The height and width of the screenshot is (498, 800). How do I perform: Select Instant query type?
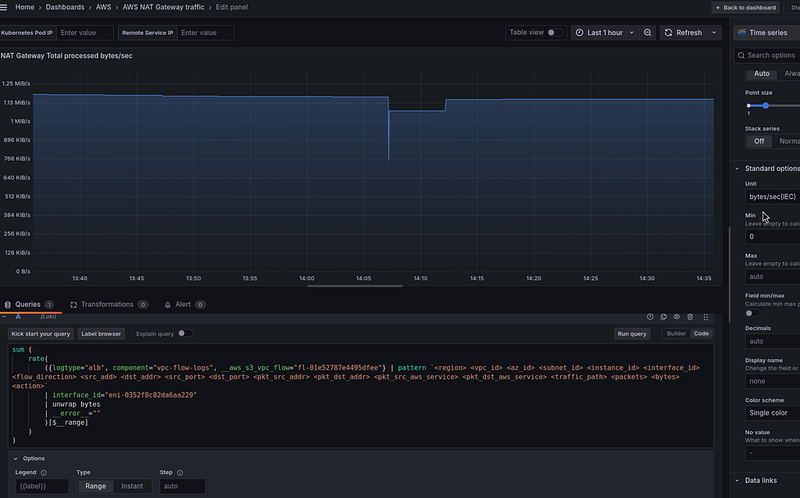pos(132,486)
